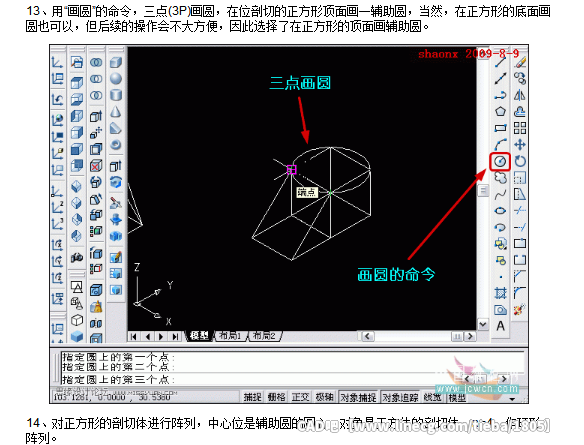Image resolution: width=584 pixels, height=445 pixels.
Task: Toggle the 捕捉 snap status button
Action: [x=252, y=397]
